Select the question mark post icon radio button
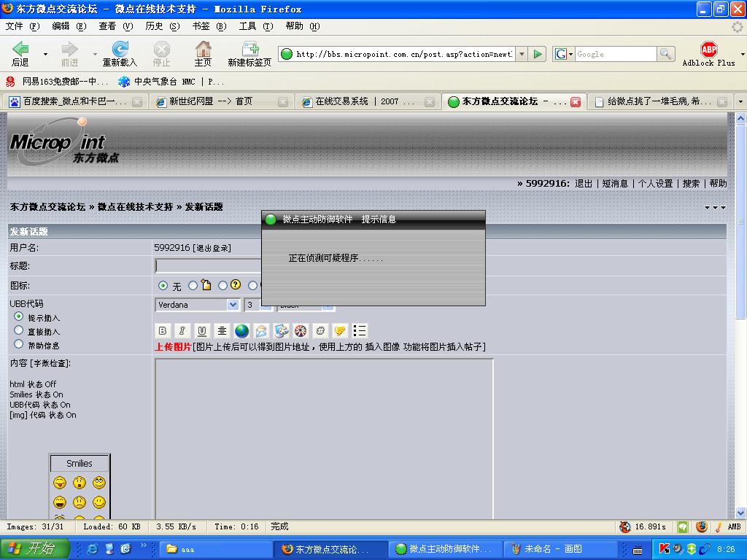 click(x=222, y=286)
